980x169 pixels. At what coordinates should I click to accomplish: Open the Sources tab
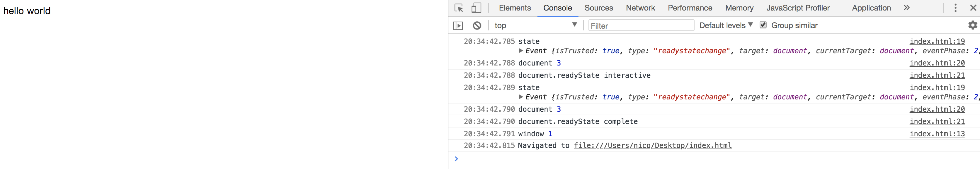click(599, 8)
